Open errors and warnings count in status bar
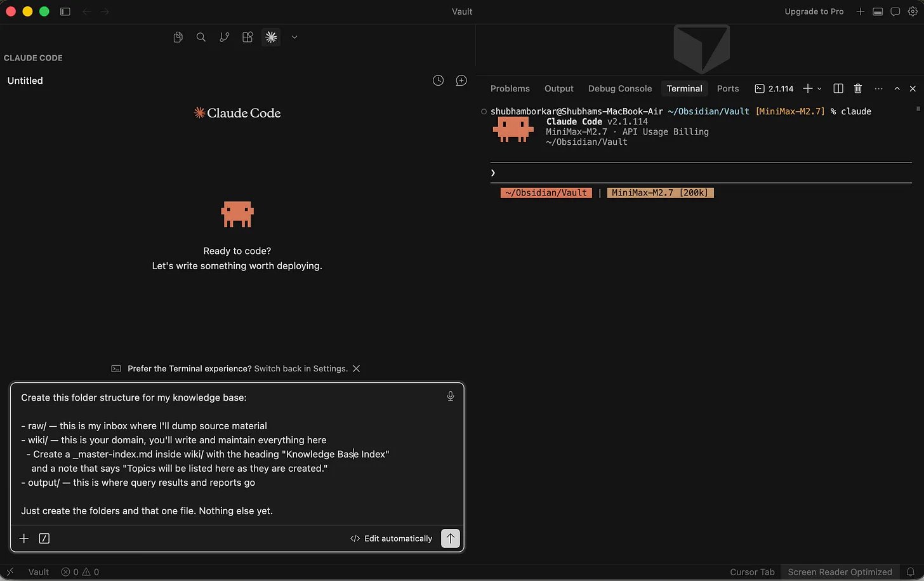The width and height of the screenshot is (924, 581). pos(80,572)
